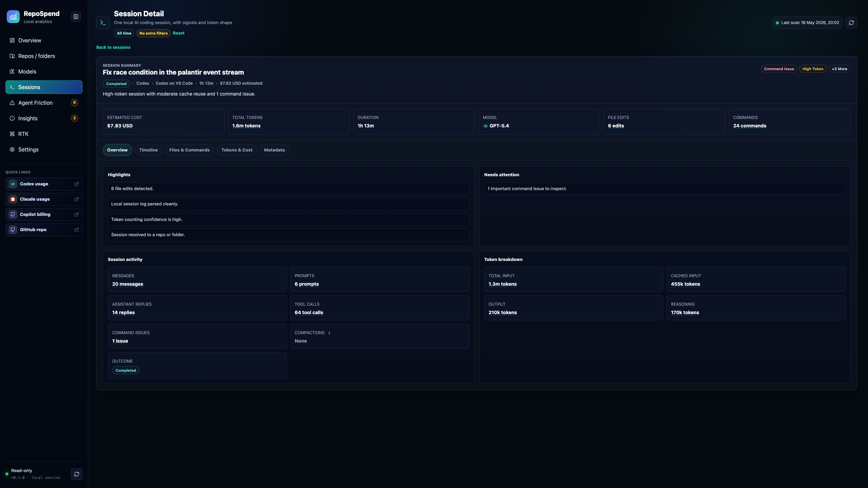Click the Overview grid icon in sidebar
The height and width of the screenshot is (488, 868).
tap(12, 40)
